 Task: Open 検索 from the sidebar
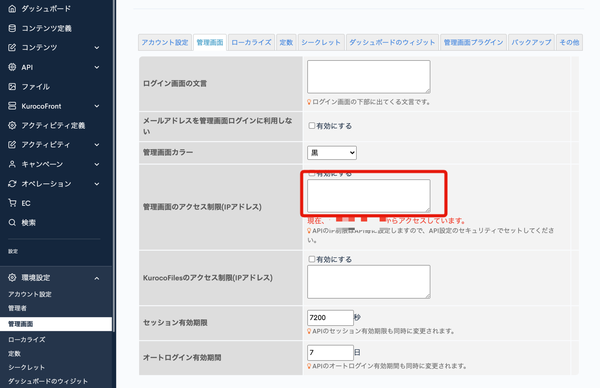29,222
